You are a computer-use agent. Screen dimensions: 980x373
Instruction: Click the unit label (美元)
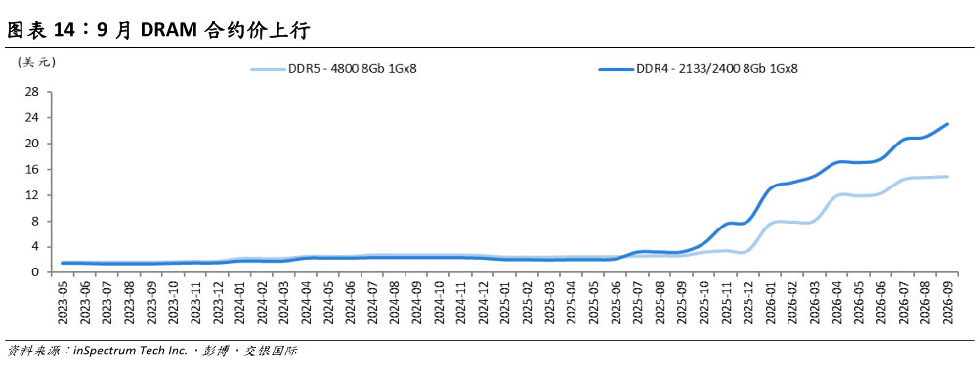coord(37,62)
